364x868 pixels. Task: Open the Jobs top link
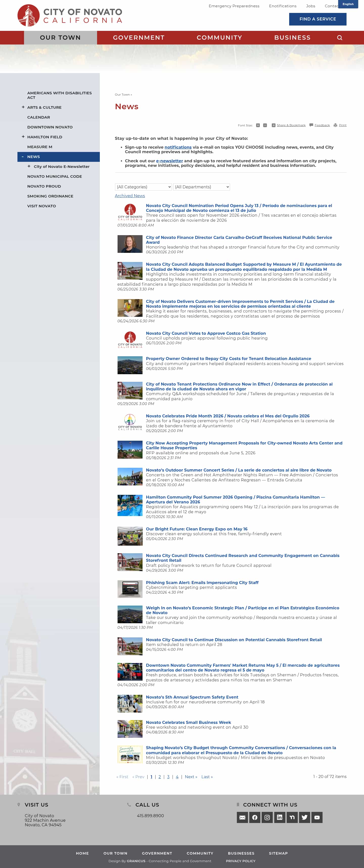click(x=310, y=6)
